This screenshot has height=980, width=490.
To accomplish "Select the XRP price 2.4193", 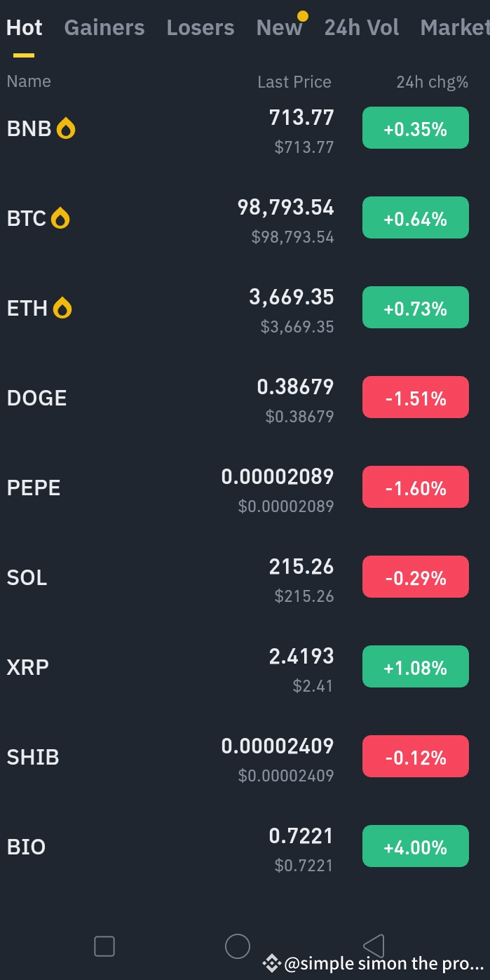I will [x=301, y=657].
